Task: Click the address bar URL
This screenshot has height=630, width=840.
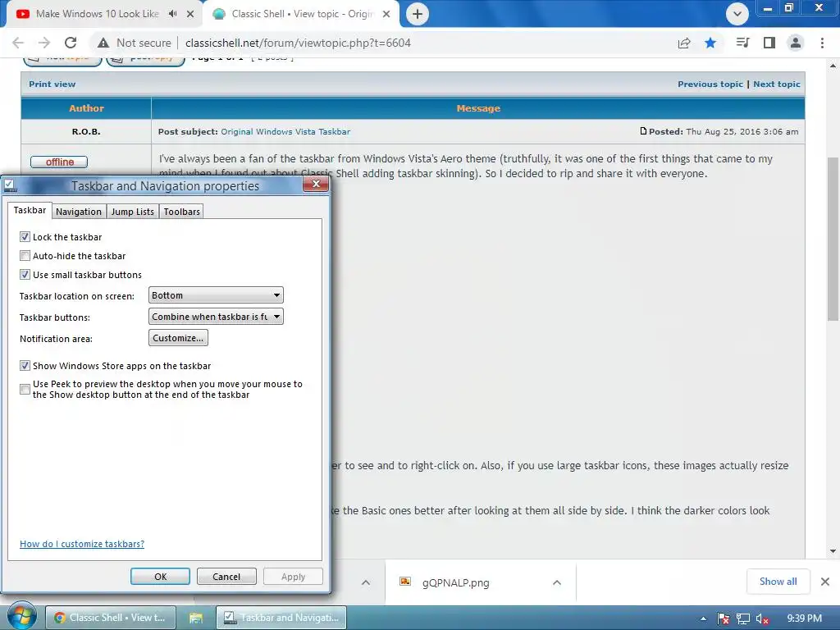Action: pyautogui.click(x=298, y=43)
